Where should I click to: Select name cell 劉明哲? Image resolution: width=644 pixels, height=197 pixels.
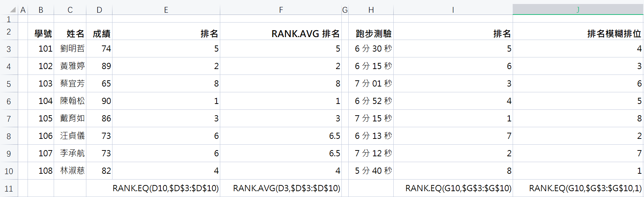(70, 49)
